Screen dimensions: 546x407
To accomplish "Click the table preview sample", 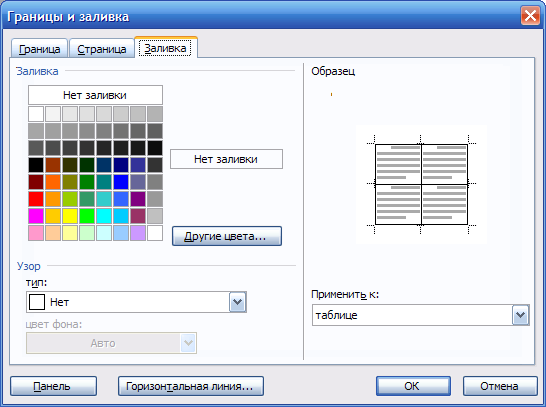I will 421,185.
